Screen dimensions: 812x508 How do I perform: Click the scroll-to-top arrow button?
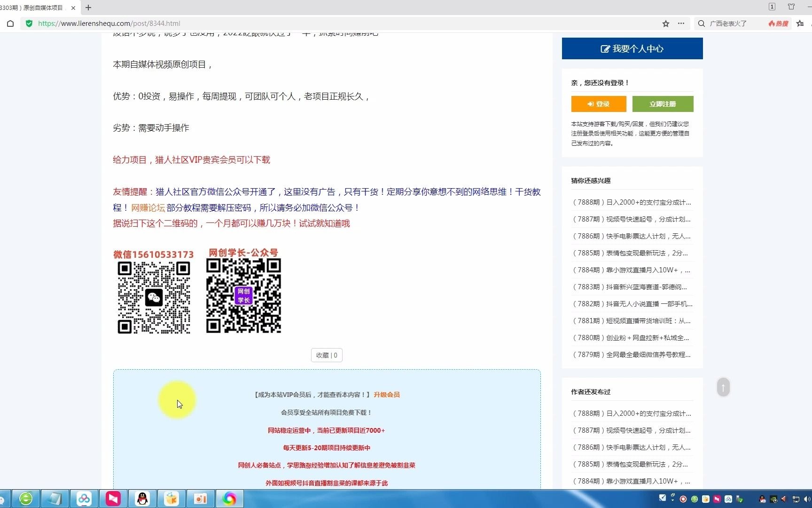pos(723,388)
